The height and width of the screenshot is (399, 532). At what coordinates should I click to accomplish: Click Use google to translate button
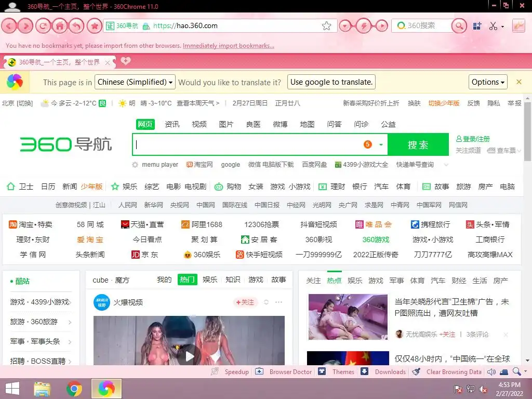click(331, 82)
